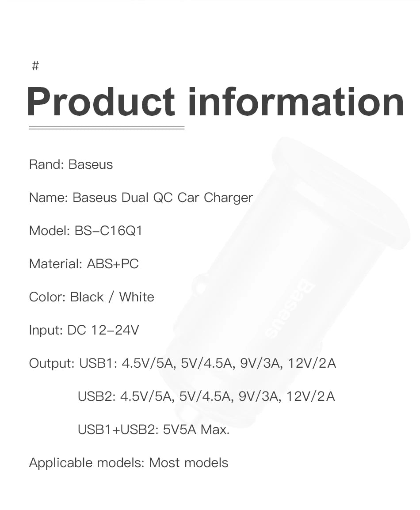Click the Material: ABS+PC line
The width and height of the screenshot is (420, 510).
(x=84, y=264)
